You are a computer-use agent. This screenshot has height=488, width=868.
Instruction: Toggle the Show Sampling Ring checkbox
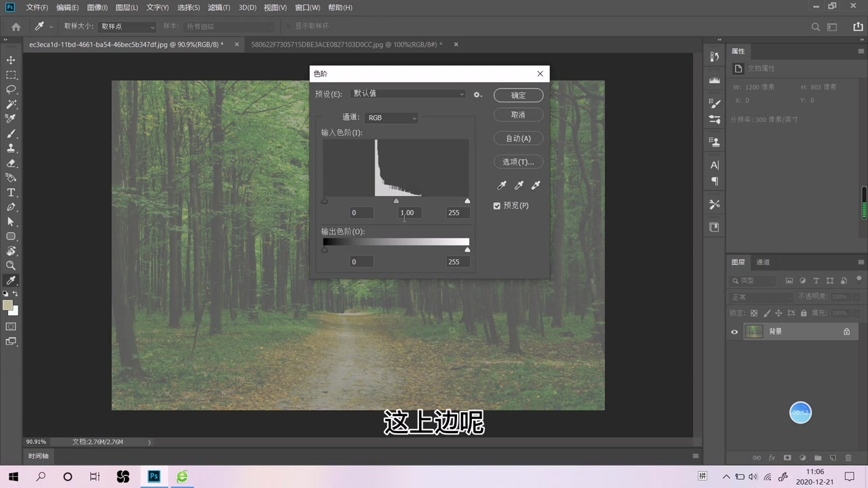[288, 26]
